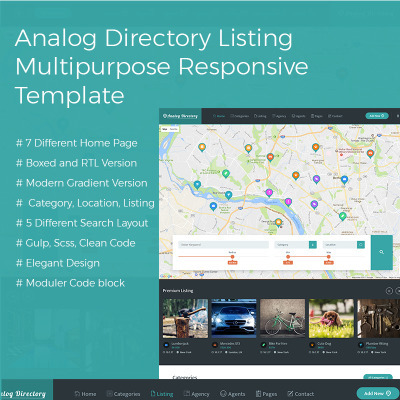Click the green map pin at map's right edge
The width and height of the screenshot is (400, 400).
[343, 216]
